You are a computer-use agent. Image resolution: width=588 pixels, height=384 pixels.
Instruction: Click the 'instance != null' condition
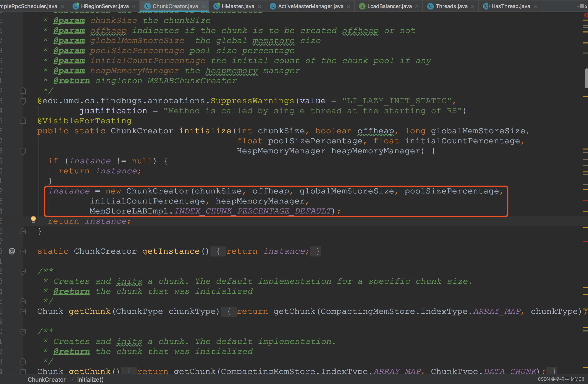[110, 161]
